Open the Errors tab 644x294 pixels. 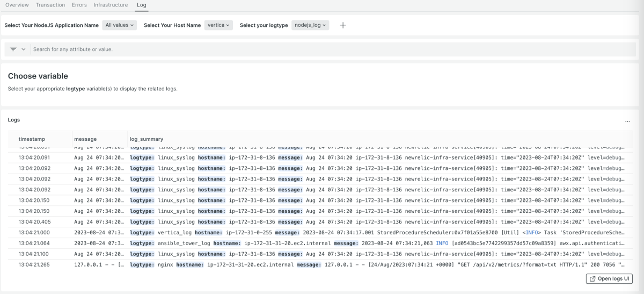(80, 5)
